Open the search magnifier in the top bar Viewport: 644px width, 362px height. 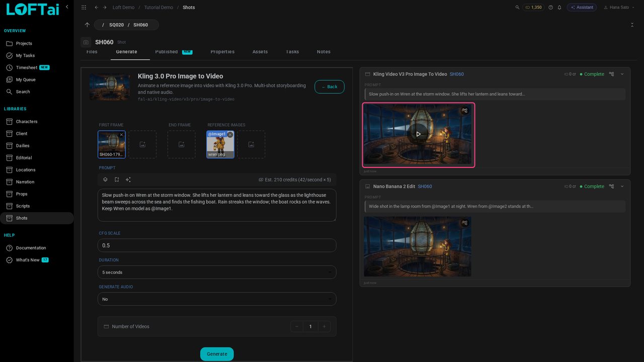[518, 8]
